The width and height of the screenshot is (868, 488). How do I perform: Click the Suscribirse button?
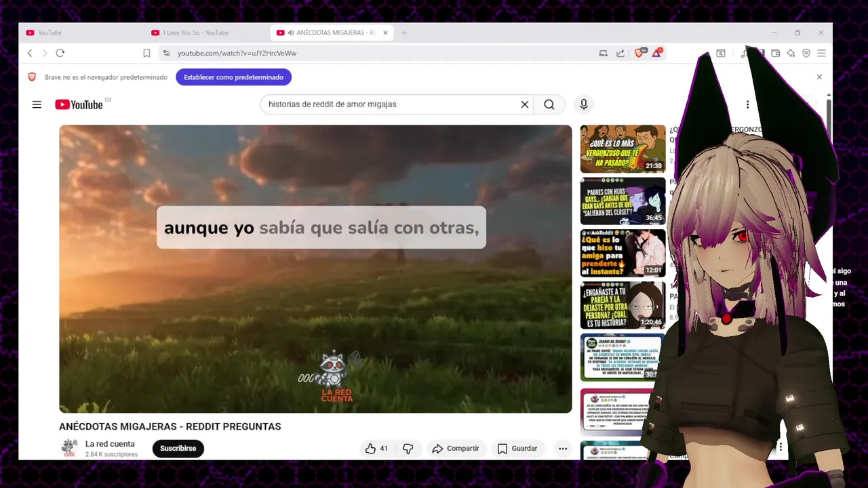(x=178, y=448)
